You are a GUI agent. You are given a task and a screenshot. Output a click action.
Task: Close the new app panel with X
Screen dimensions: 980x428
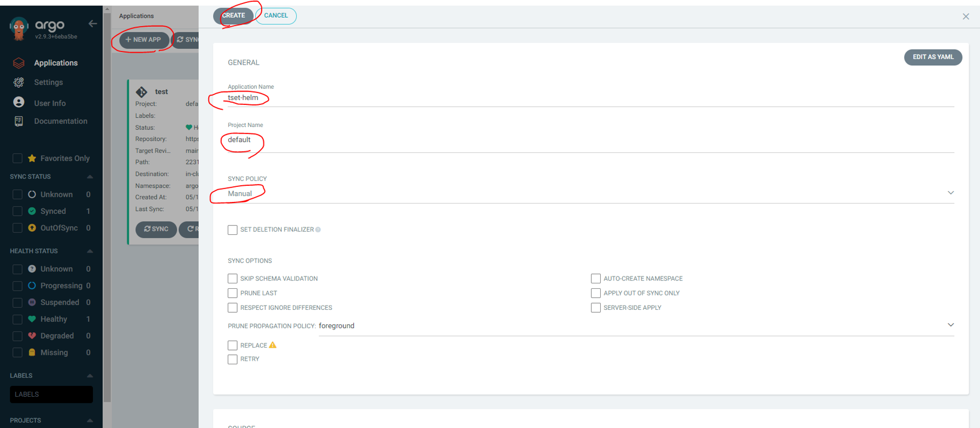966,16
